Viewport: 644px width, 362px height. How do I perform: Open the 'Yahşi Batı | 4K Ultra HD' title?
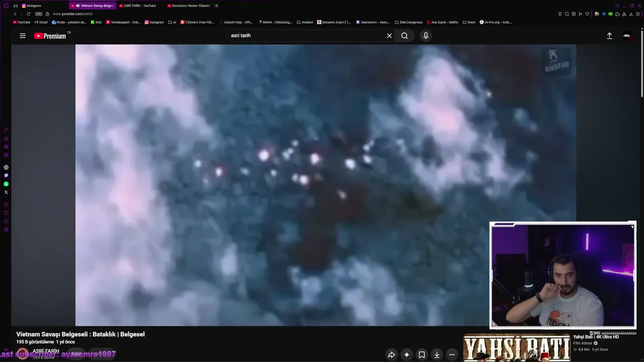pos(596,337)
